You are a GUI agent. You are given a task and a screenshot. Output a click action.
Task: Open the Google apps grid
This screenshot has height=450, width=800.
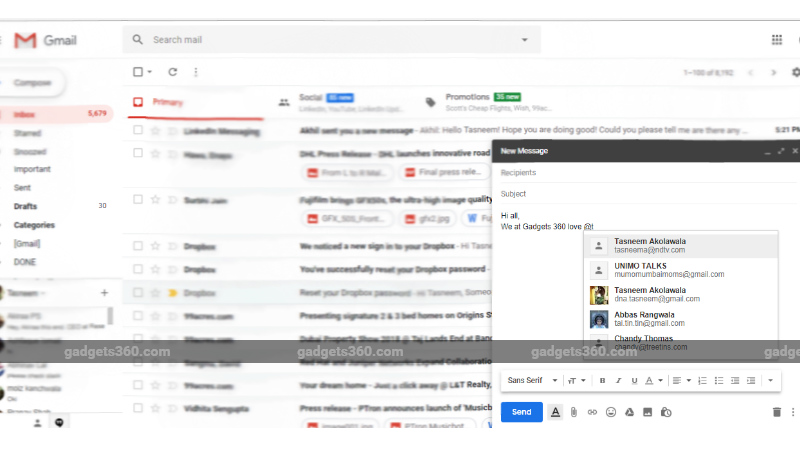pos(777,40)
